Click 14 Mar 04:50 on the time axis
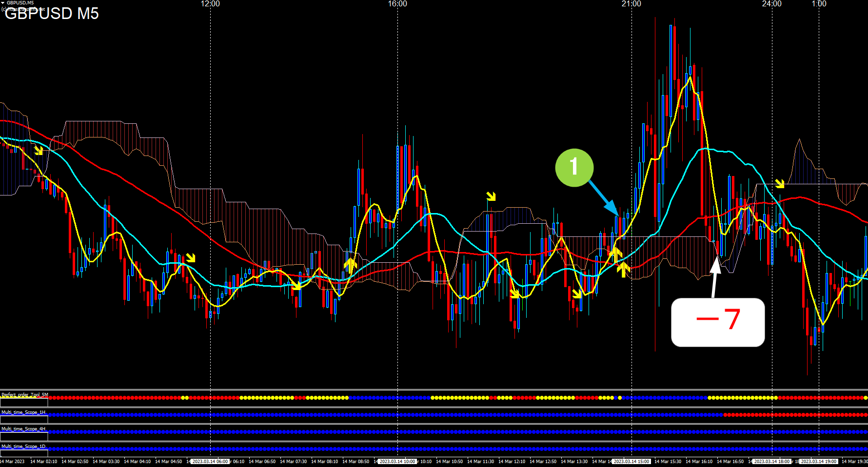This screenshot has height=467, width=868. [168, 462]
